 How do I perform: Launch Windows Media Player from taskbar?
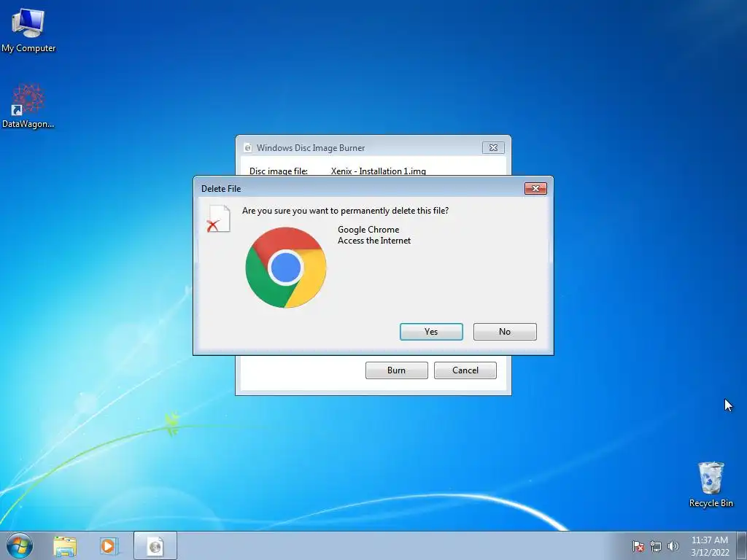(109, 545)
